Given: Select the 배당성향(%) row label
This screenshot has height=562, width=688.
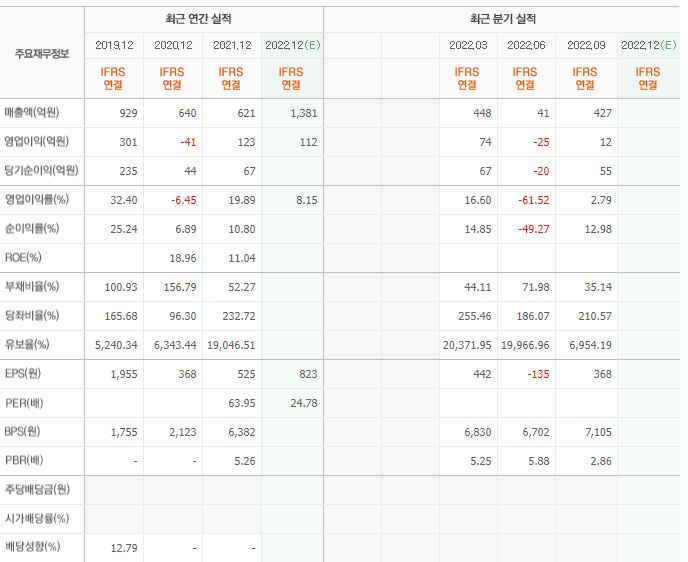Looking at the screenshot, I should tap(32, 548).
